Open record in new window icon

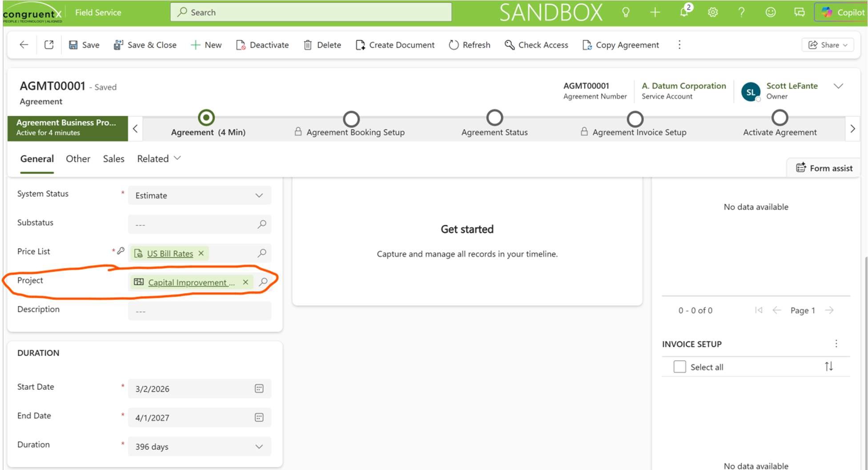click(x=49, y=45)
